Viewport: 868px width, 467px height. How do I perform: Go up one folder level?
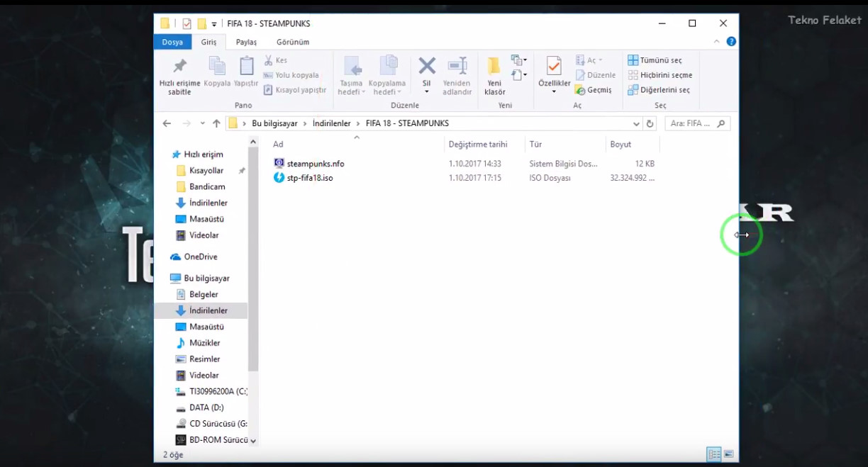click(x=216, y=123)
